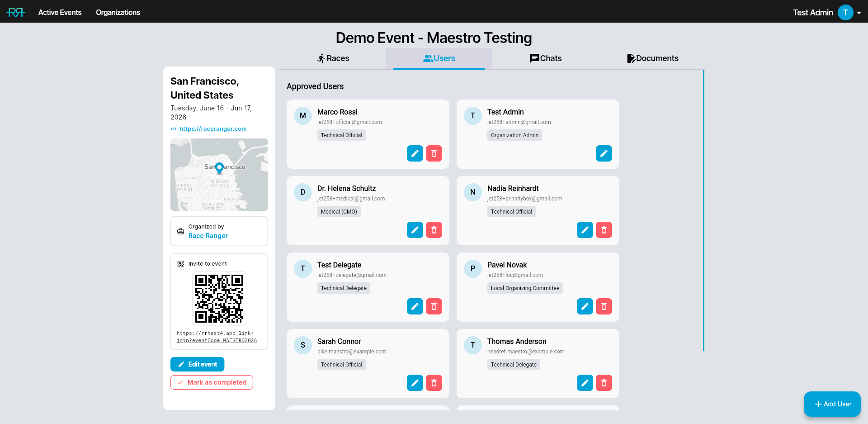Click the bike.maestro@example.com email text
868x424 pixels.
coord(352,352)
